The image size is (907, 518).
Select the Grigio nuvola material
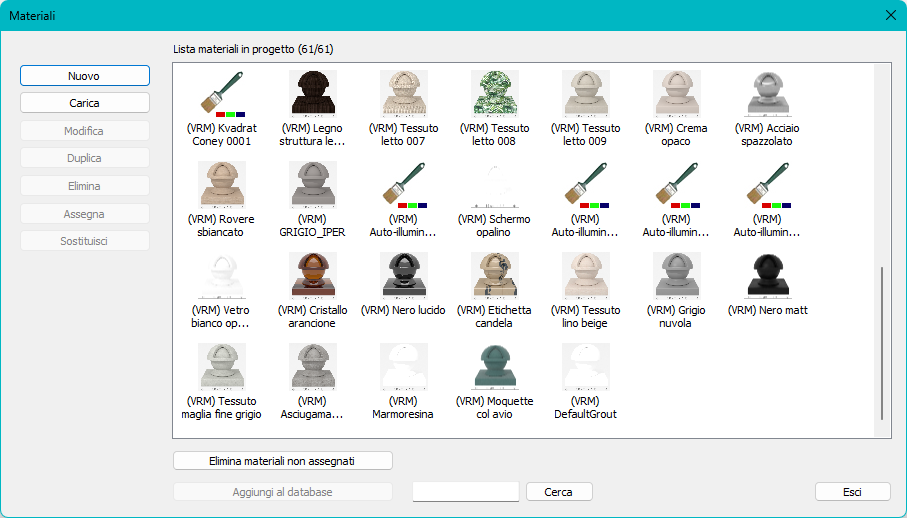click(x=676, y=276)
